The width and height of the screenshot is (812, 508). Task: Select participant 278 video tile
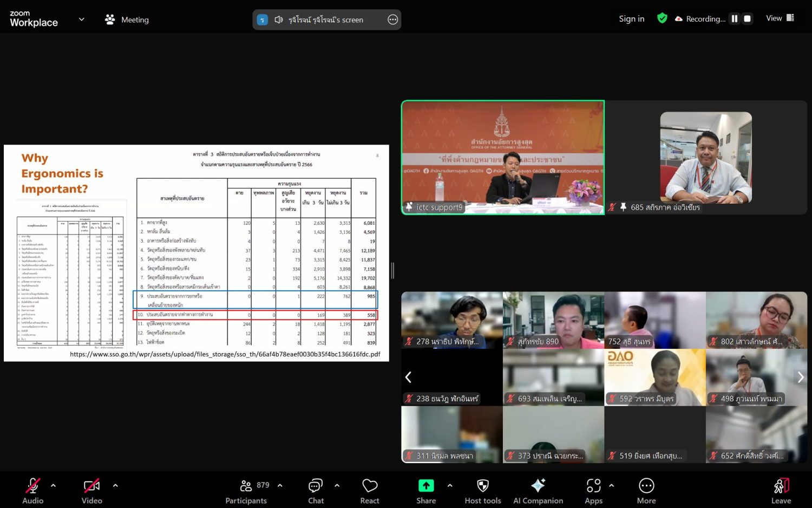coord(452,320)
